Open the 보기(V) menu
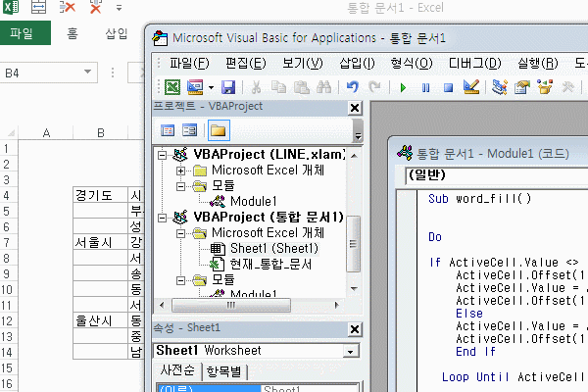Image resolution: width=588 pixels, height=392 pixels. 302,63
